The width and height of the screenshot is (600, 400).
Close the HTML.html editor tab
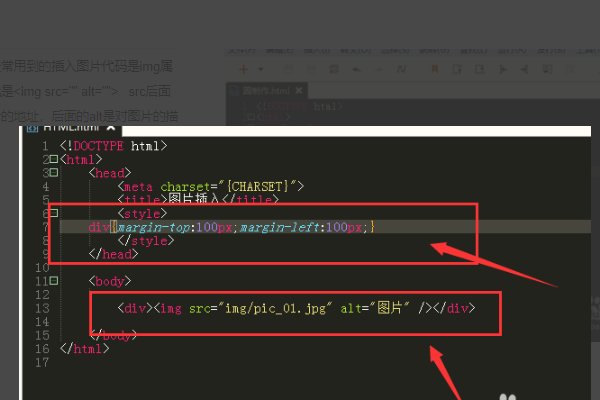(111, 128)
